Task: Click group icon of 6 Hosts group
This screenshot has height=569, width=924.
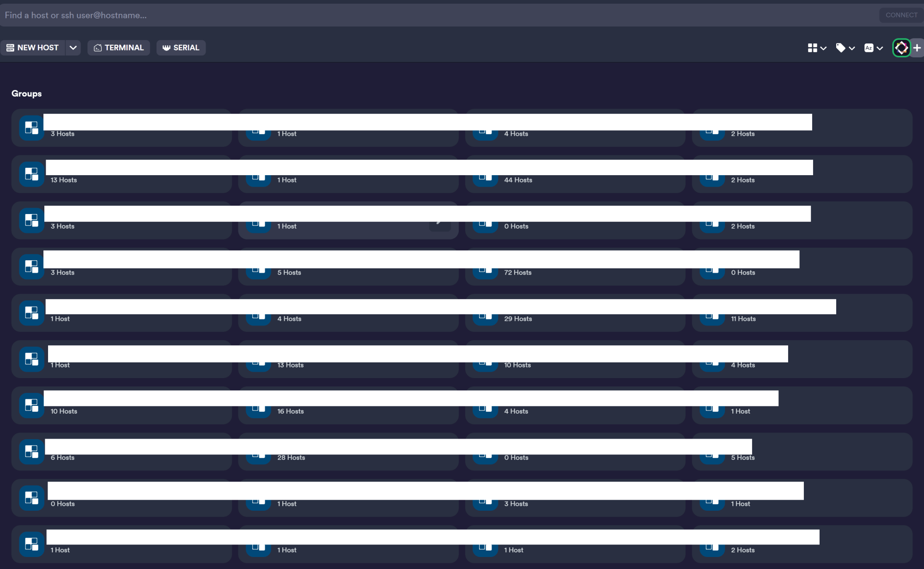Action: [31, 452]
